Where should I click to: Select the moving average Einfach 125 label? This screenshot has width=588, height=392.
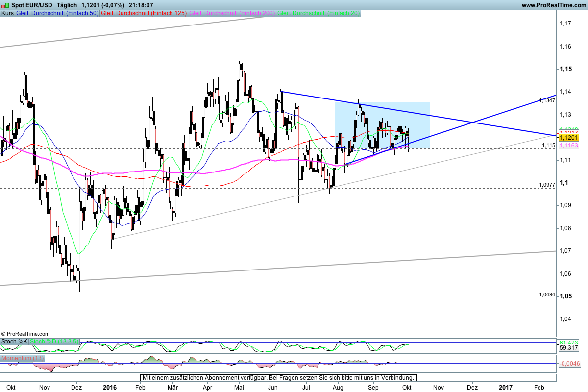(x=143, y=13)
